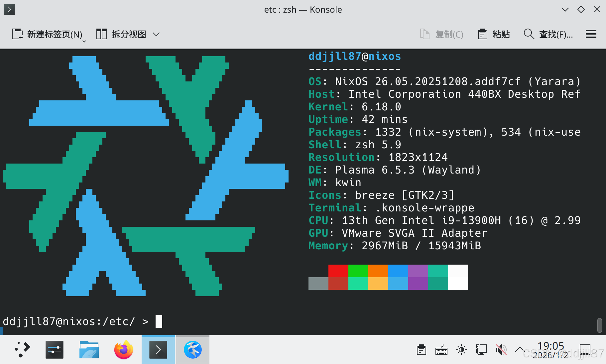This screenshot has width=606, height=364.
Task: Open the Konsole hamburger menu
Action: [x=591, y=34]
